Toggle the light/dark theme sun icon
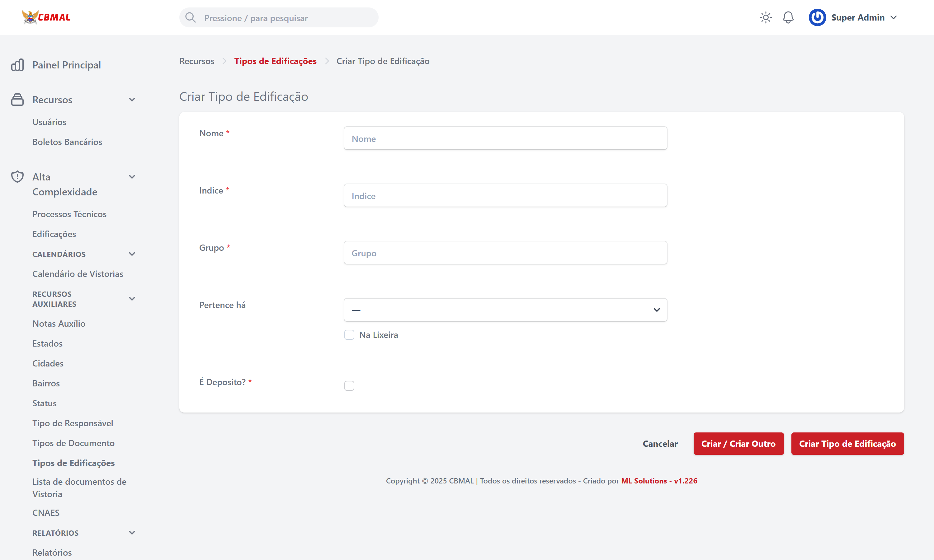Screen dimensions: 934x560 765,17
